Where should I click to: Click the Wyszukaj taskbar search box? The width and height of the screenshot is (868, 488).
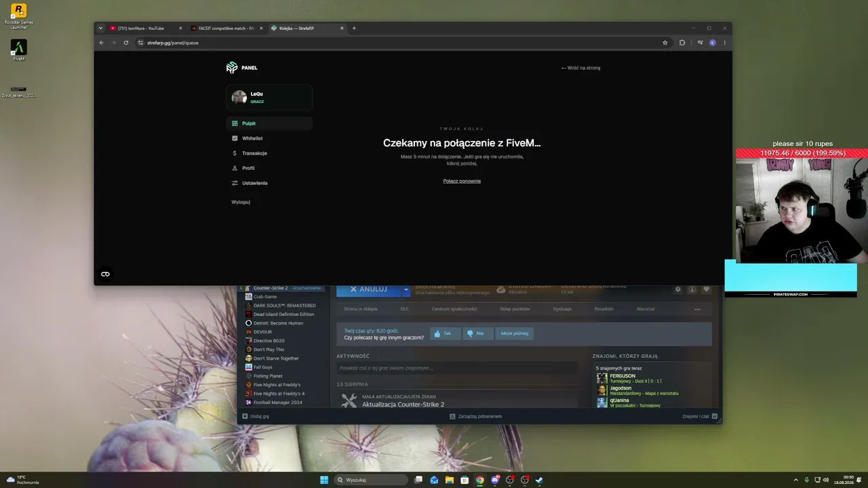[x=372, y=480]
